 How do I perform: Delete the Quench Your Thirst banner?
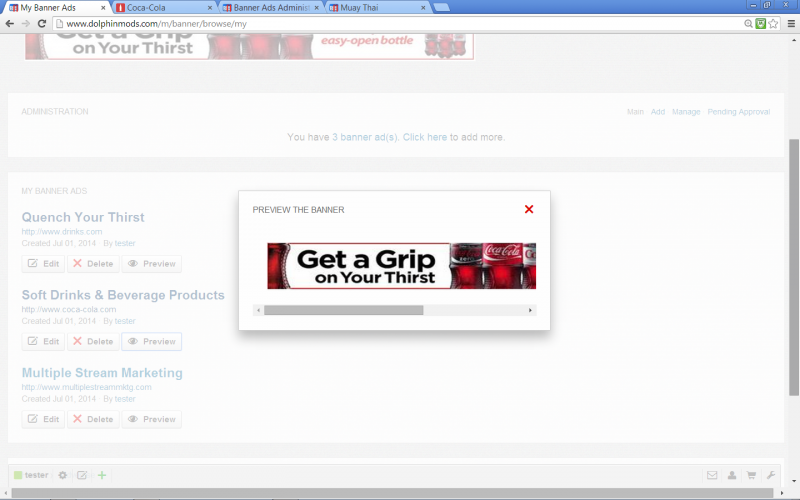tap(93, 264)
